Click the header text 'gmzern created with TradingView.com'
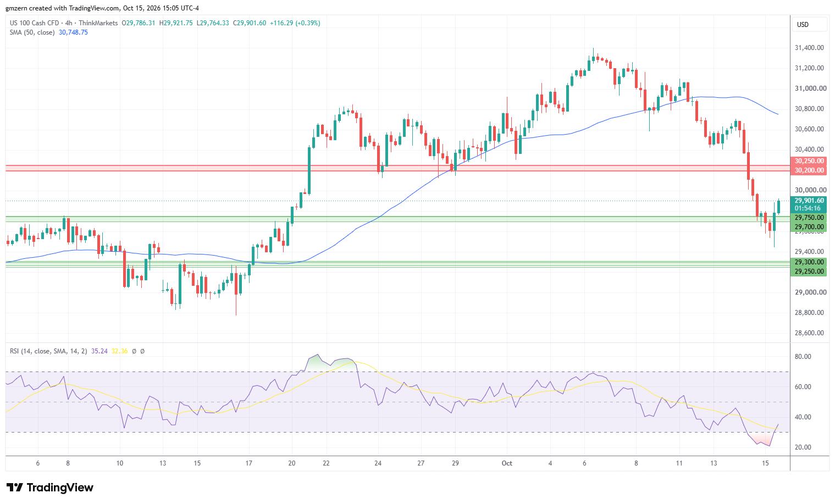Image resolution: width=835 pixels, height=504 pixels. click(x=62, y=8)
